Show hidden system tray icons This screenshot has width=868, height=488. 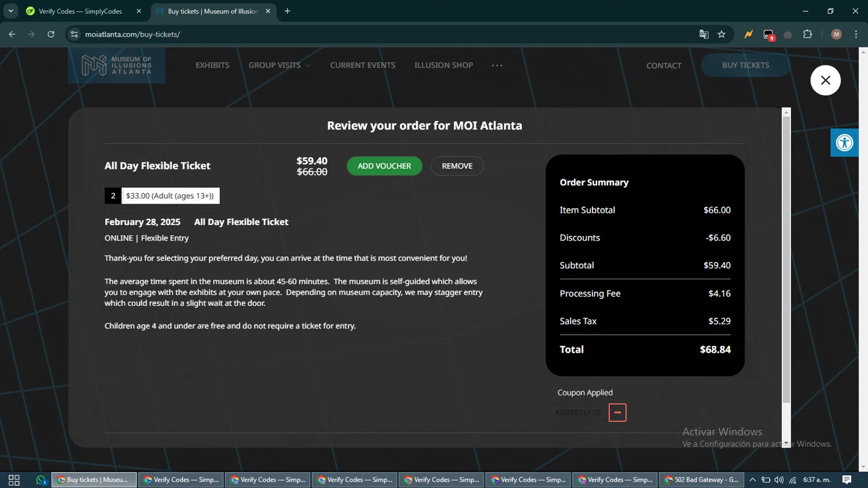752,480
